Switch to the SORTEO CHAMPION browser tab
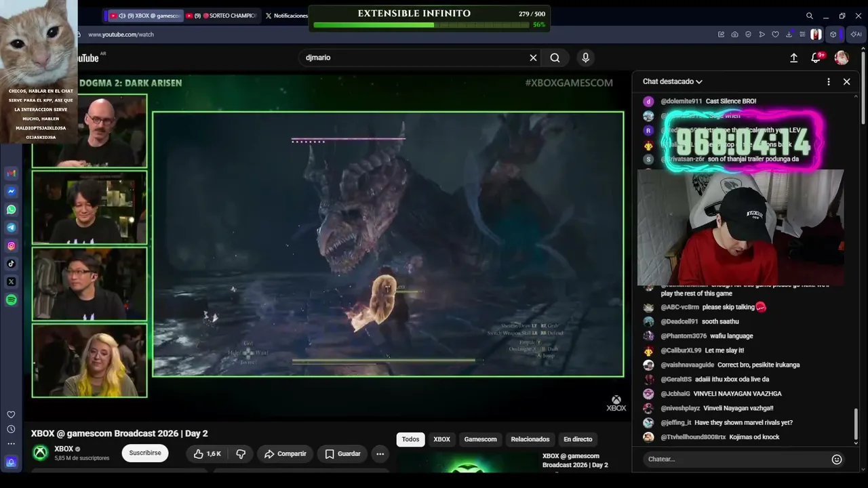This screenshot has width=868, height=488. (x=222, y=16)
